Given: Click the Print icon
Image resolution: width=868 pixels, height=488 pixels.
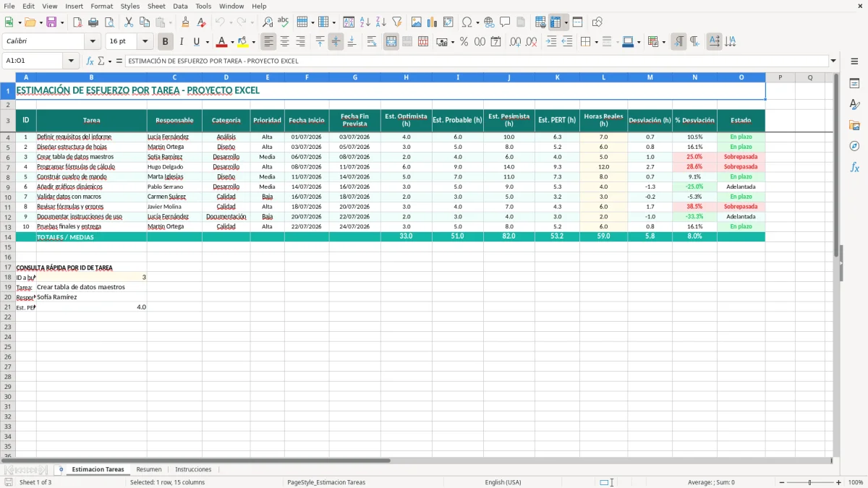Looking at the screenshot, I should pos(93,22).
